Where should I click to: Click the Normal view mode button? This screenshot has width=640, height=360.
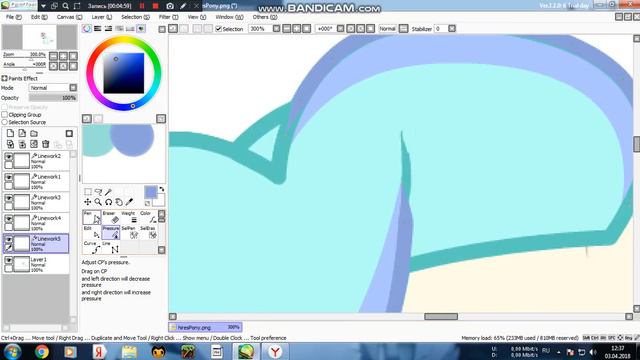(x=387, y=29)
